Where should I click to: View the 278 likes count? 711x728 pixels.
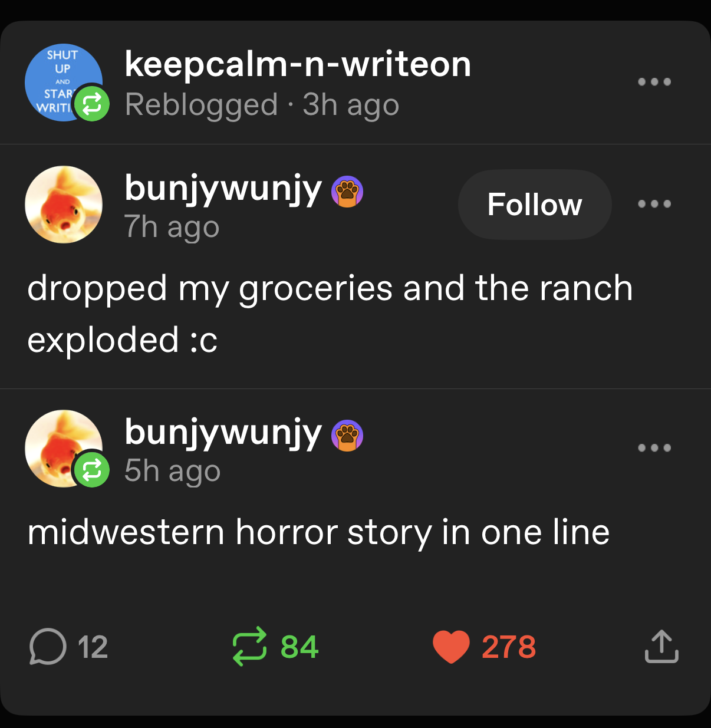(x=509, y=647)
